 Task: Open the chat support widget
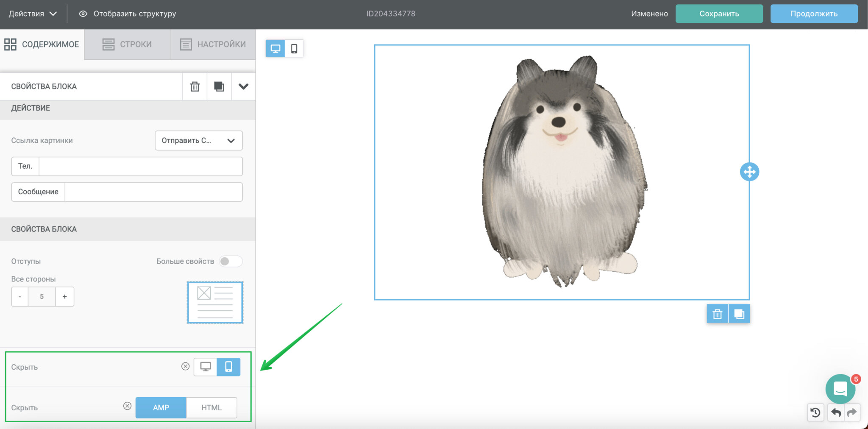point(840,389)
